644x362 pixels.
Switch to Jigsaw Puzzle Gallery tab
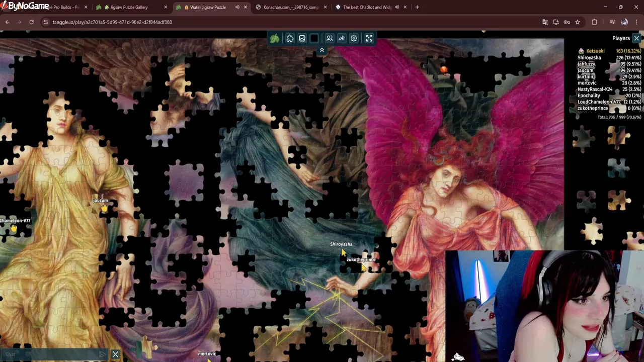tap(129, 7)
